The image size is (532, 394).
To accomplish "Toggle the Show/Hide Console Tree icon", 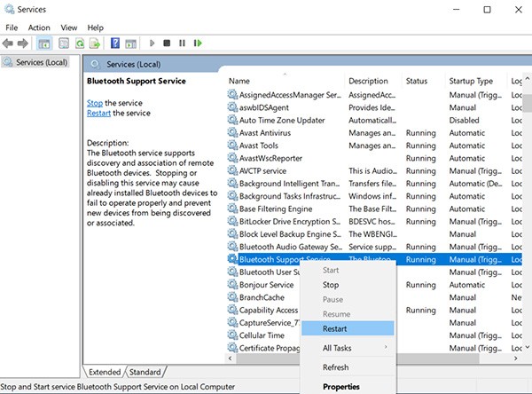I will click(44, 43).
